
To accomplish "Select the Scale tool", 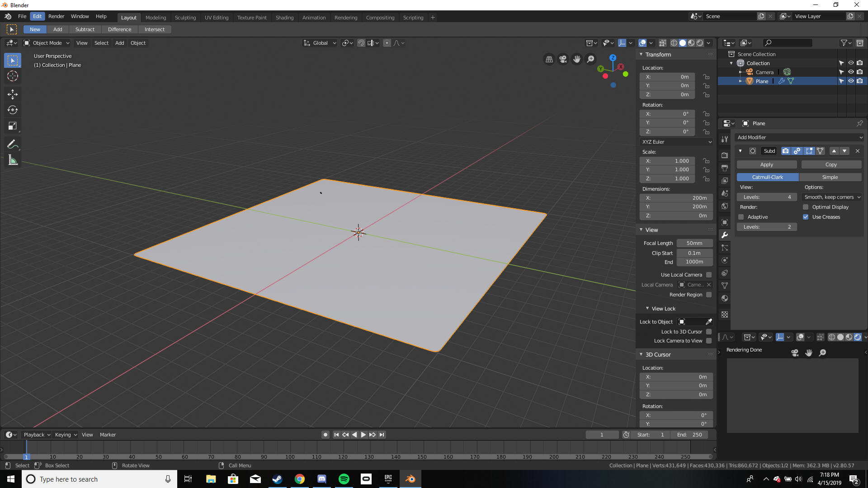I will [x=13, y=126].
